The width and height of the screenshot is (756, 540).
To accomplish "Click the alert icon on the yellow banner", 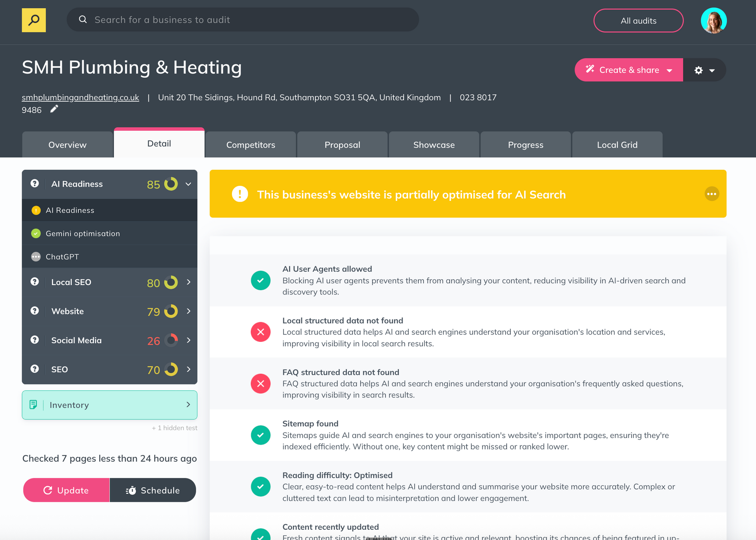I will click(240, 194).
